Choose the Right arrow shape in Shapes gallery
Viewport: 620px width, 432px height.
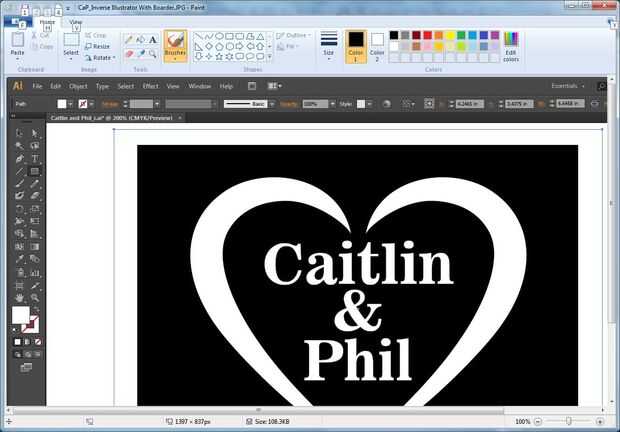(x=240, y=47)
